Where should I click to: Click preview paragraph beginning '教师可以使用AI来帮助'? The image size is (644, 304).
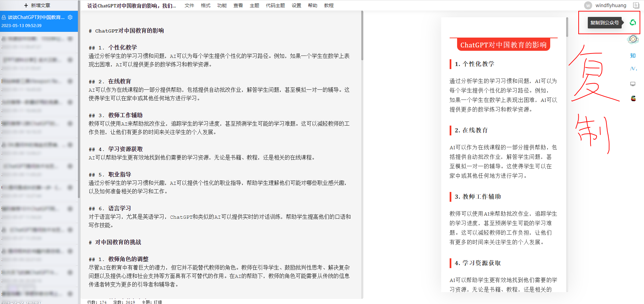tap(503, 228)
